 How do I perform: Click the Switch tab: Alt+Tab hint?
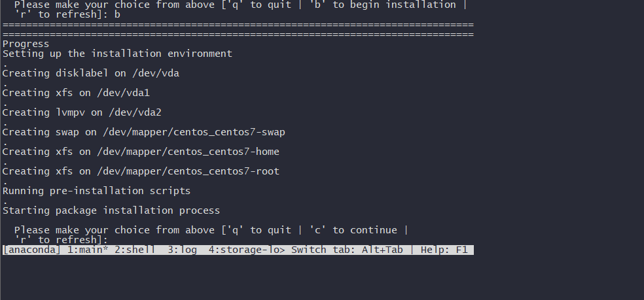pos(347,250)
